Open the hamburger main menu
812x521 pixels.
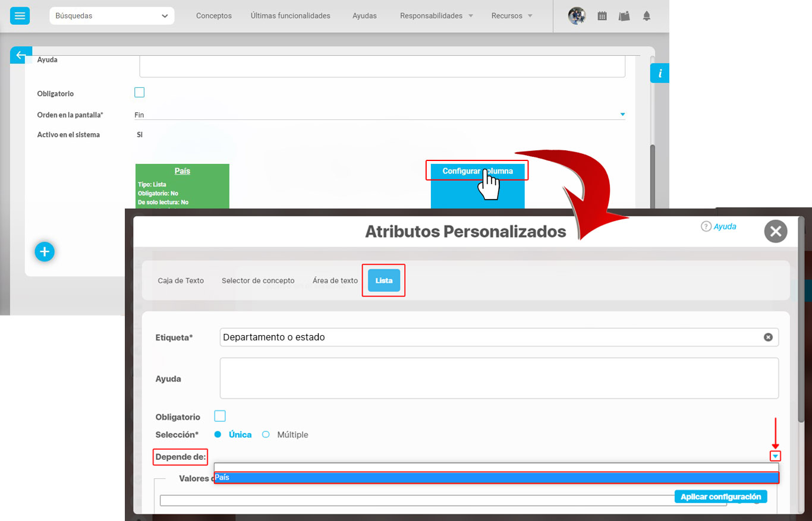[20, 16]
